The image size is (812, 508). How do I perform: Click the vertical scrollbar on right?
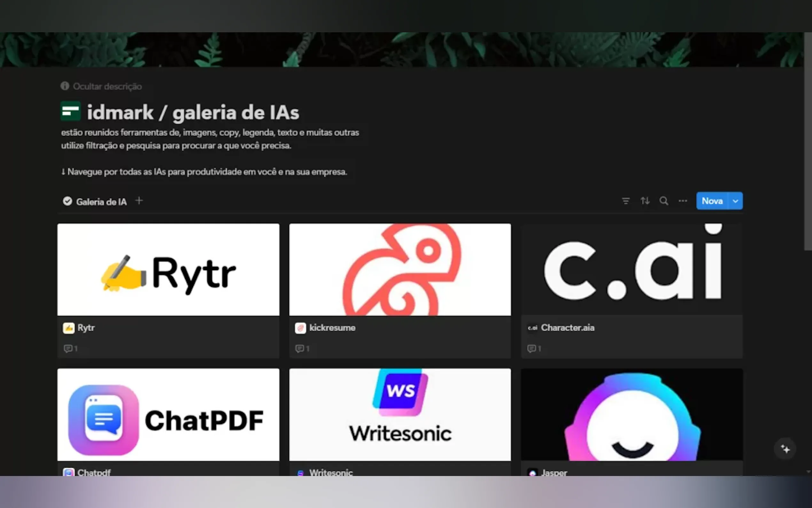808,141
